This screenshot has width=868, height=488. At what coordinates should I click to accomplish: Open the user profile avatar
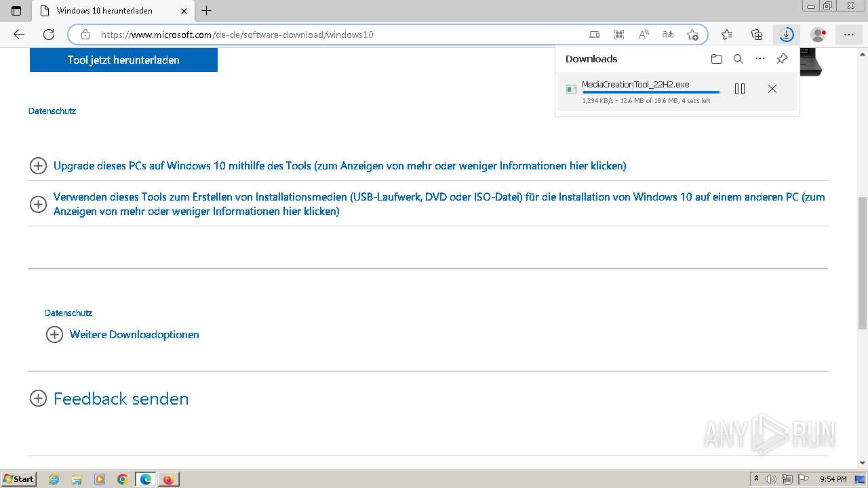[818, 35]
